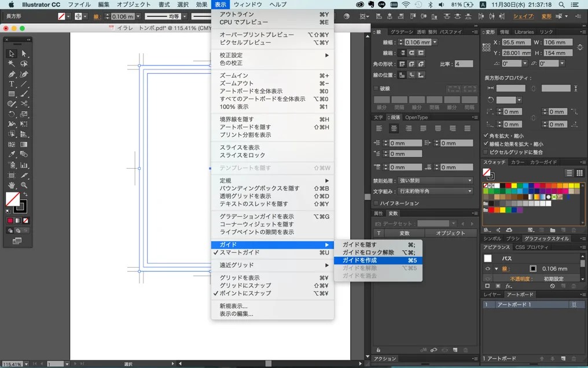The height and width of the screenshot is (368, 588).
Task: Select the Eyedropper tool
Action: click(x=12, y=154)
